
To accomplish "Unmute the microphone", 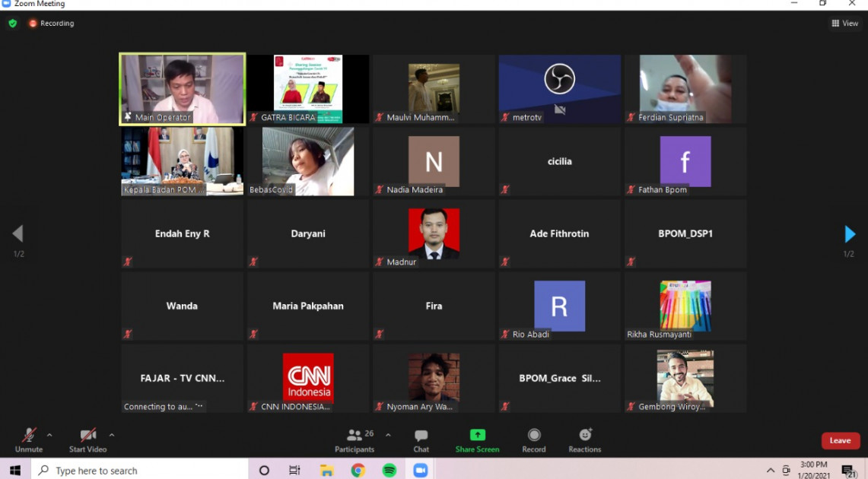I will pyautogui.click(x=29, y=440).
